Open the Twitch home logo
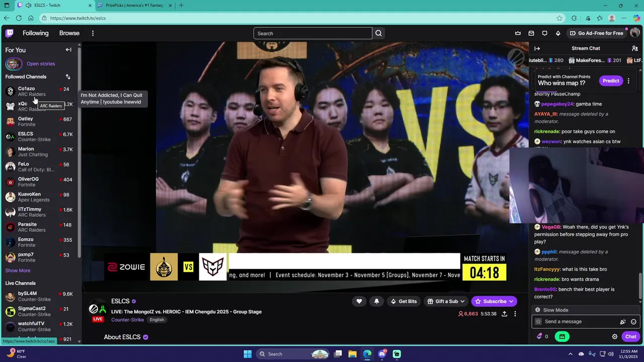 (x=10, y=33)
